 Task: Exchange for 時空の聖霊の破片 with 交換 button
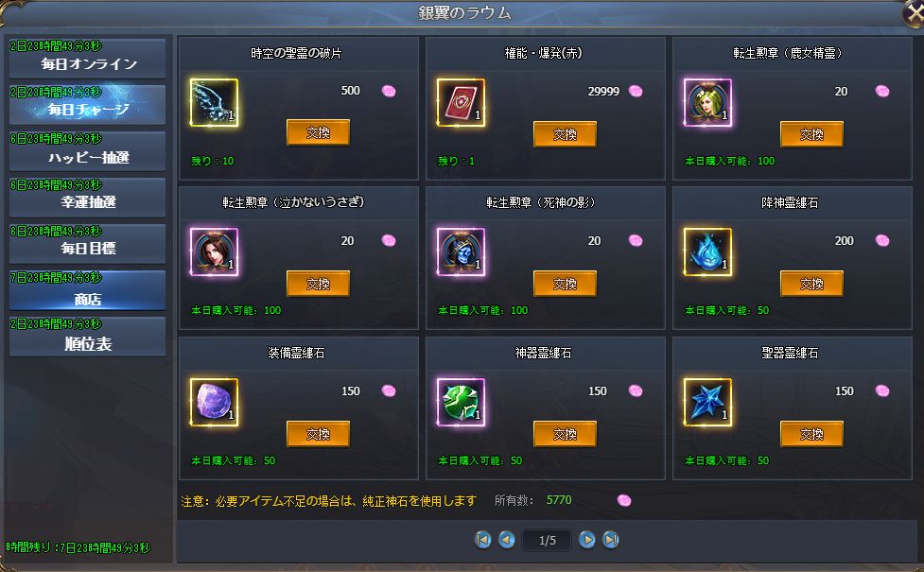tap(318, 132)
